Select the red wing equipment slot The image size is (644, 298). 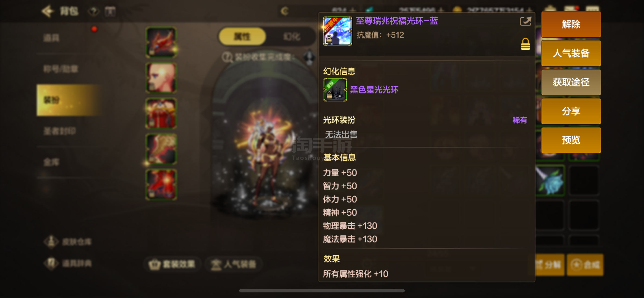click(x=161, y=42)
